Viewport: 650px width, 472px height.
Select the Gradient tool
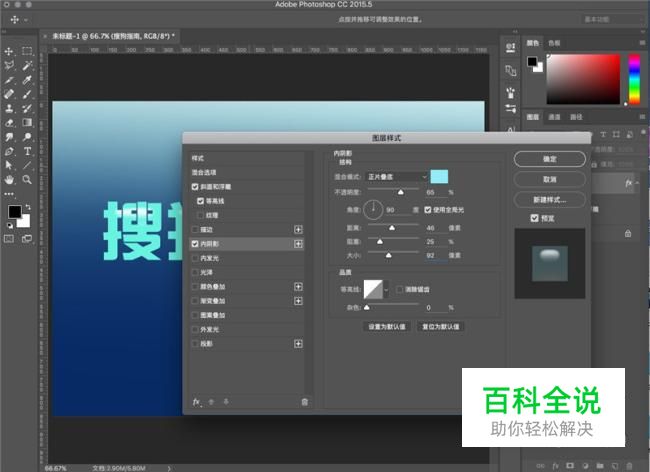coord(27,123)
